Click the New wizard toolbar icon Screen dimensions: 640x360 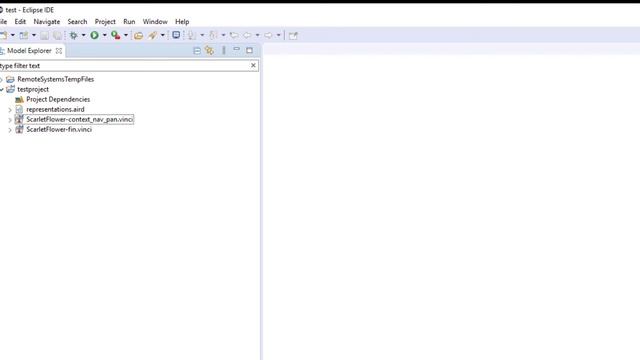pos(3,36)
